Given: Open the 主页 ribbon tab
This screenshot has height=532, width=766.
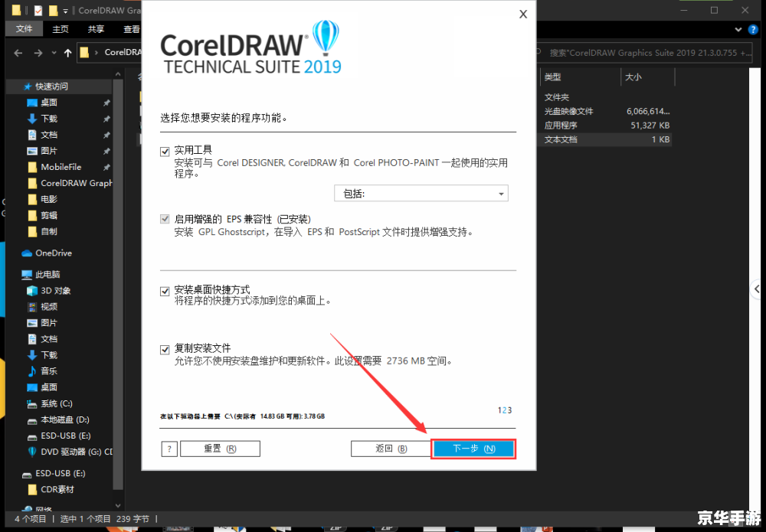Looking at the screenshot, I should click(x=61, y=29).
